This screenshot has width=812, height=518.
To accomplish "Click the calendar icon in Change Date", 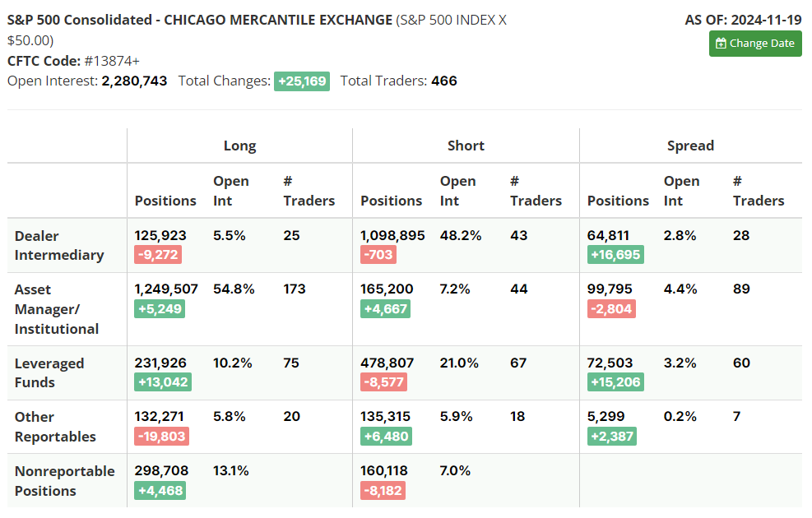I will [x=721, y=44].
